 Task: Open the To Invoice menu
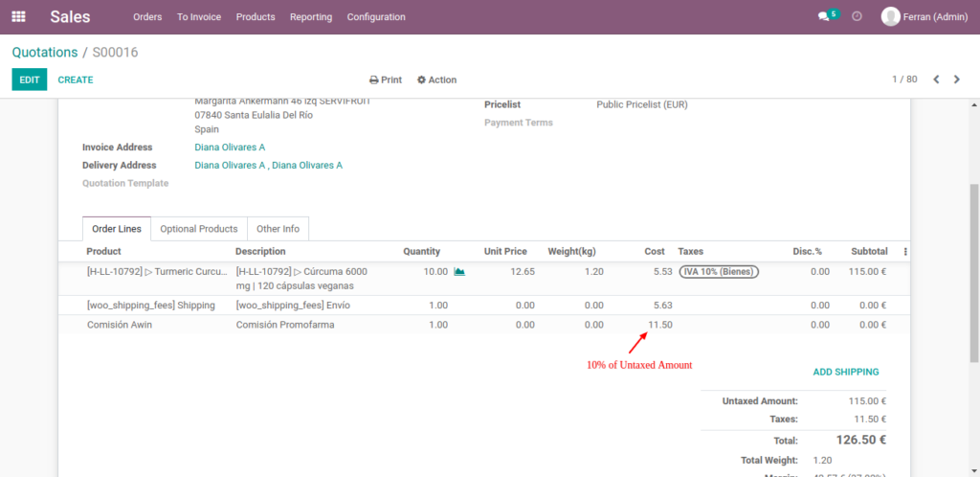[x=199, y=17]
